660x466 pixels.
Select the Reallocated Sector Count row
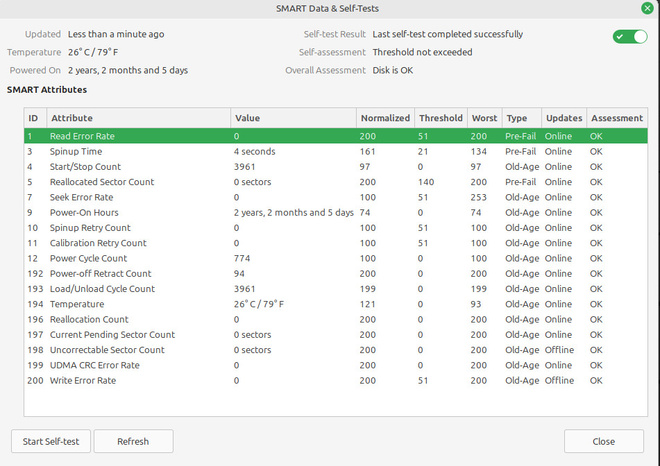click(335, 182)
